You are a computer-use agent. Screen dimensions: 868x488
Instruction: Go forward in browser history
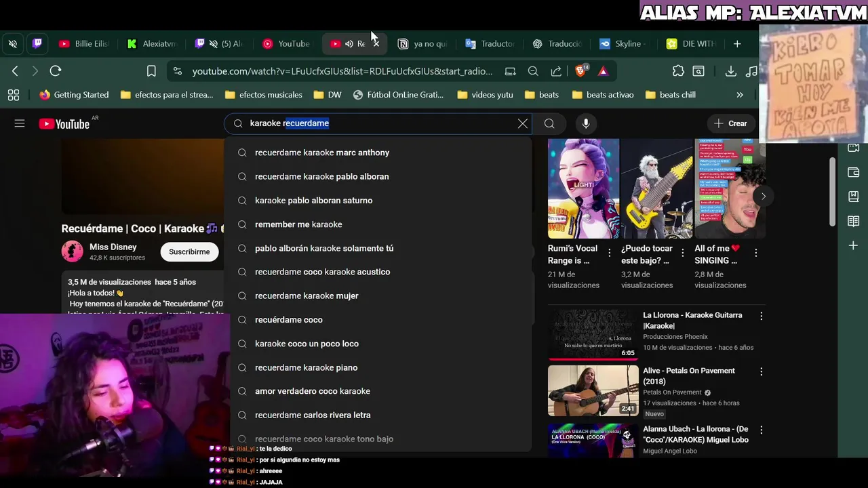[35, 70]
